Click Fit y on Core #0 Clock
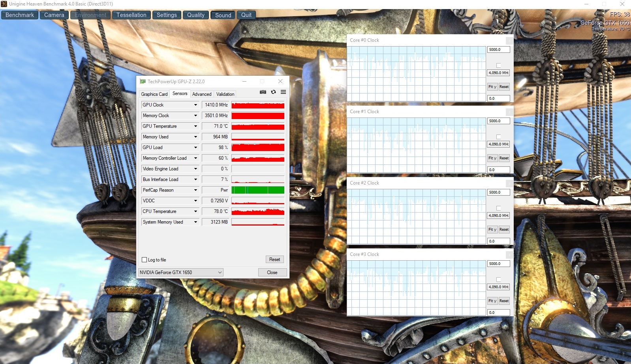The height and width of the screenshot is (364, 631). tap(492, 87)
